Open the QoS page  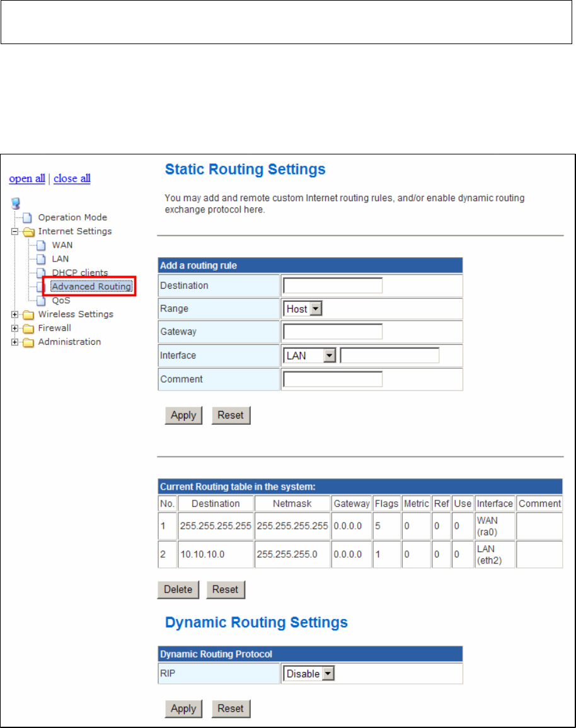60,301
